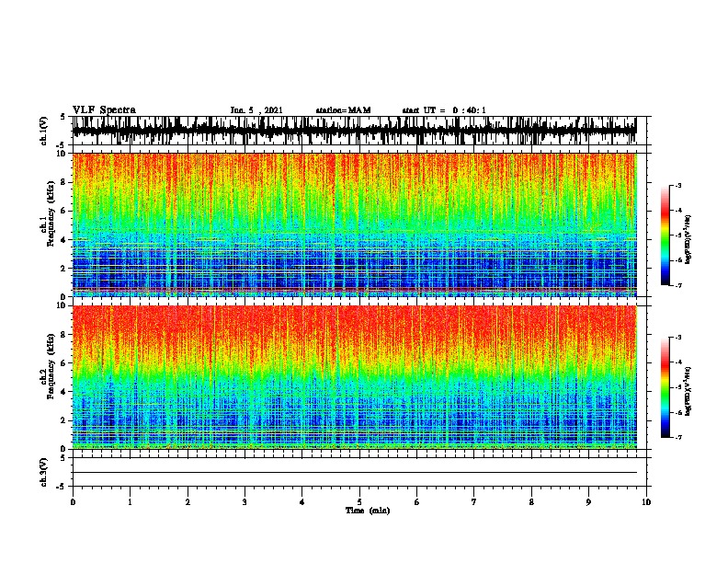728x563 pixels.
Task: Click the ch.1 frequency axis "8" tick label
Action: (x=63, y=182)
